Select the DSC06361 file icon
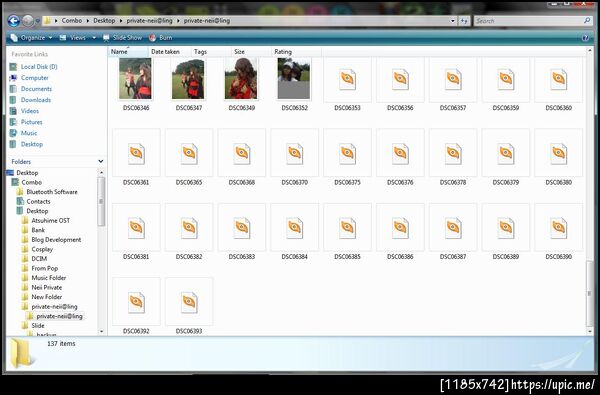The image size is (600, 395). (136, 154)
